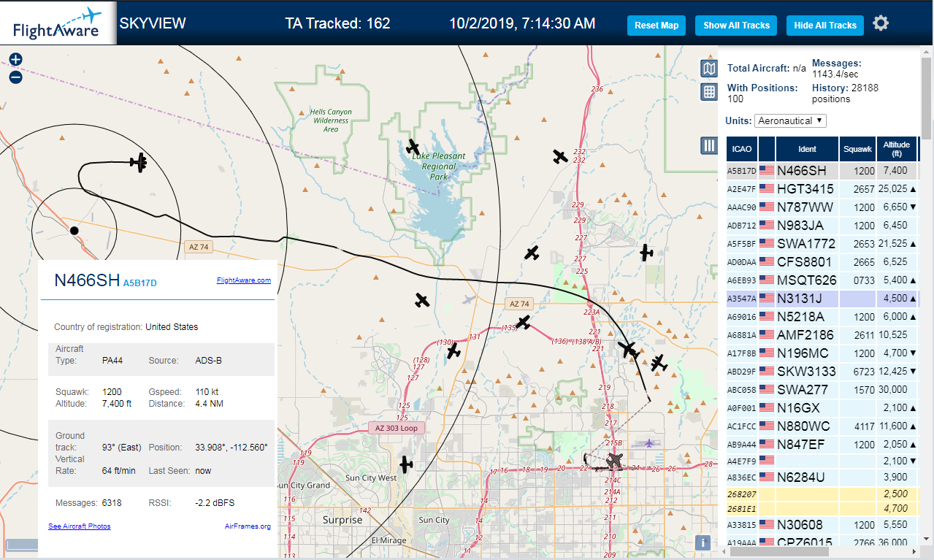934x560 pixels.
Task: Select aircraft near highway marker 232
Action: [560, 156]
